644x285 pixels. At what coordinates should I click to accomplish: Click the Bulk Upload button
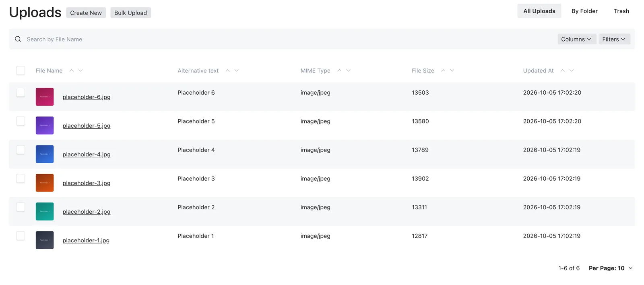[x=130, y=12]
